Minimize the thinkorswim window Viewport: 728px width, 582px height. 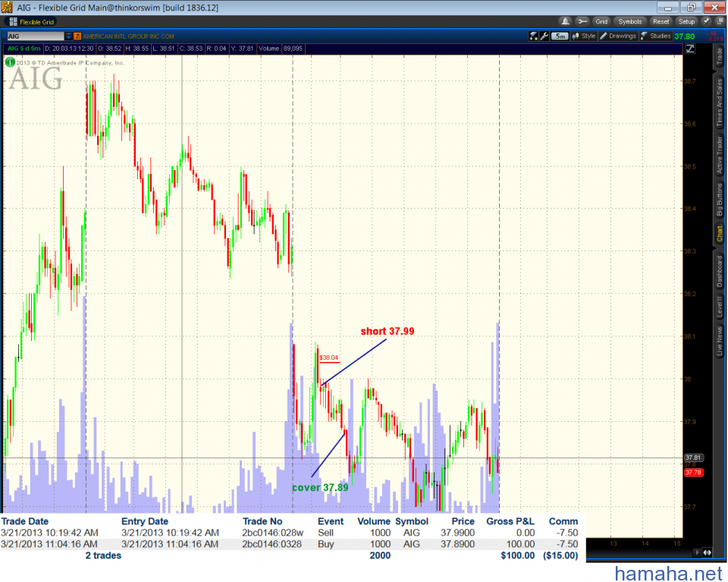(667, 8)
